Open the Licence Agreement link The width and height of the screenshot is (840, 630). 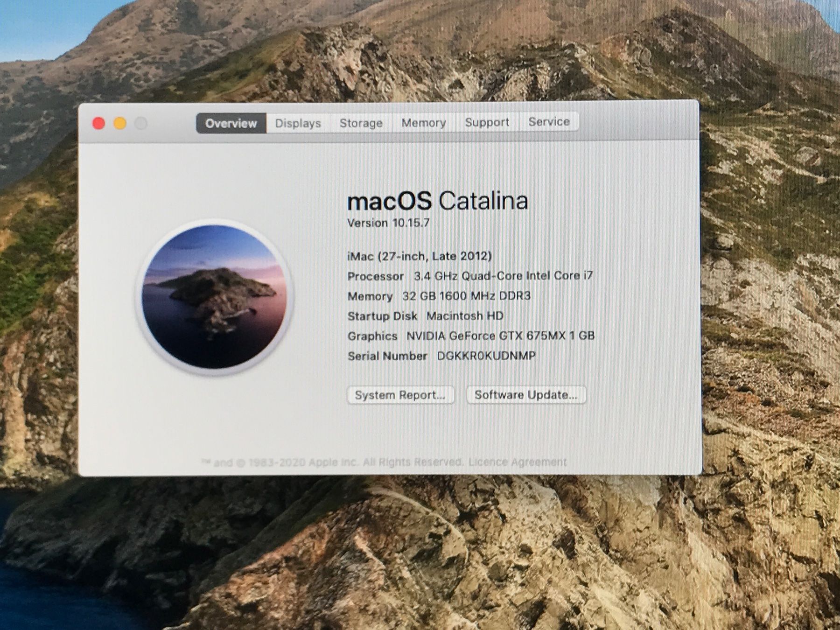(518, 462)
